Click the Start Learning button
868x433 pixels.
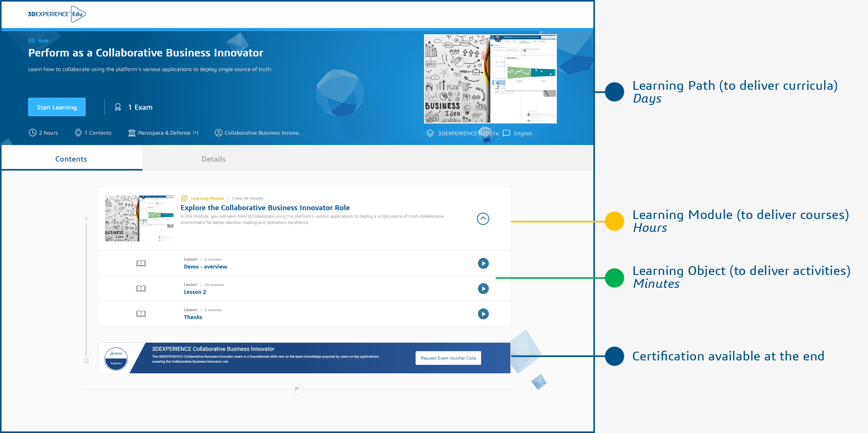tap(57, 107)
